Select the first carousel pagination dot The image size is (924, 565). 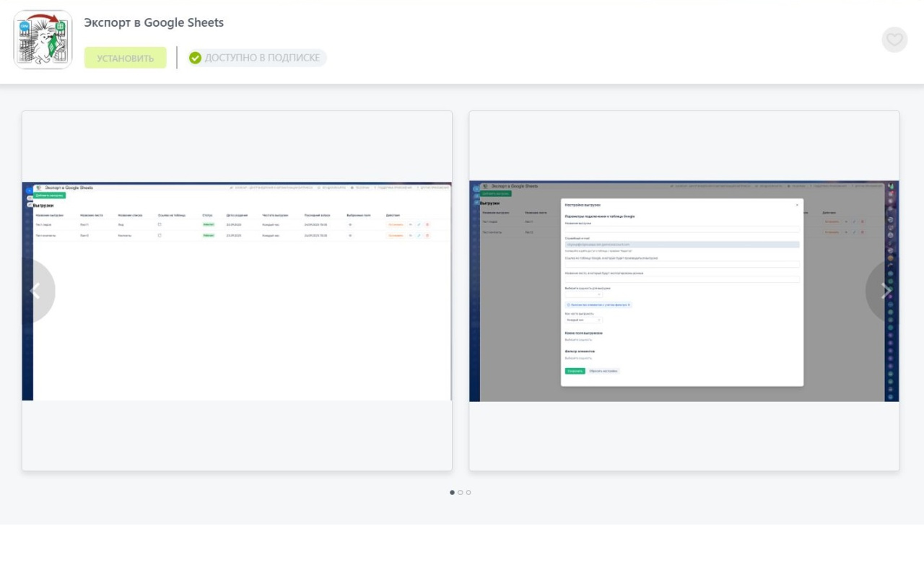click(x=453, y=493)
